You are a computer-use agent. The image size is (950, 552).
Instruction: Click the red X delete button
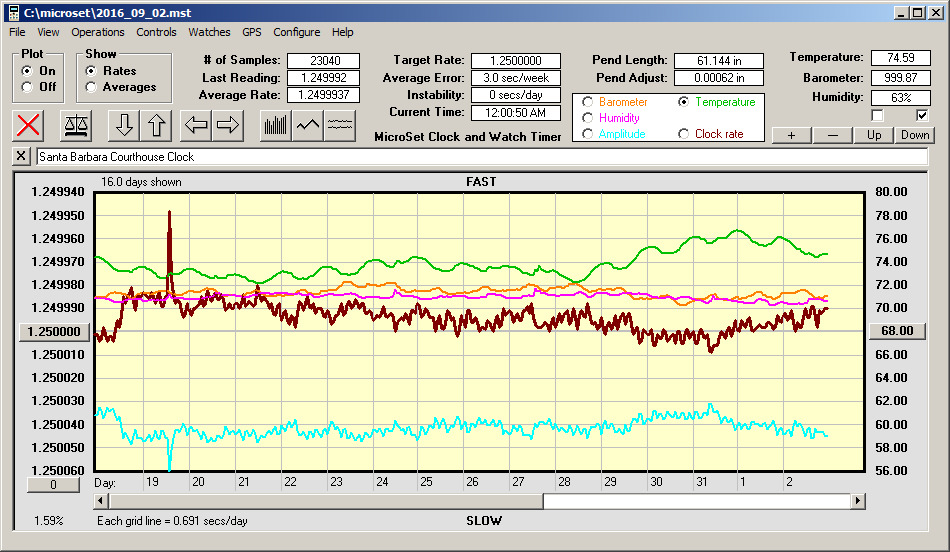[28, 125]
